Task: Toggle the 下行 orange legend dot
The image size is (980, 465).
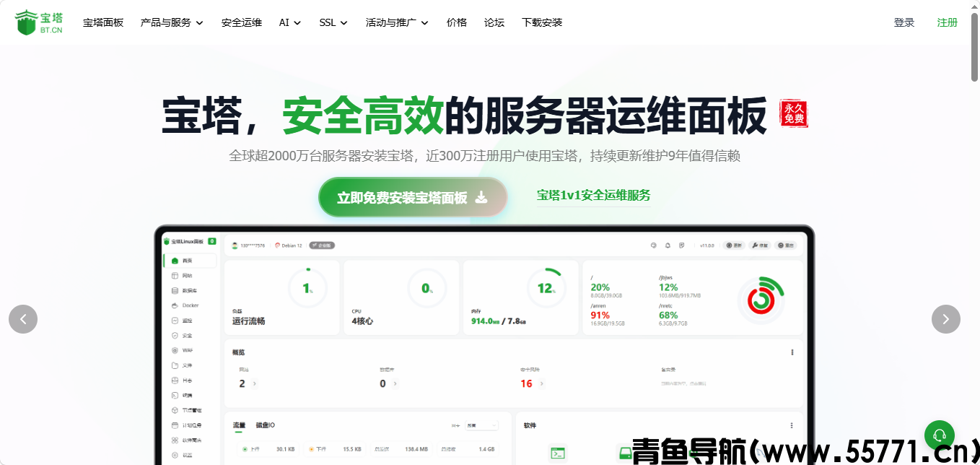Action: point(311,449)
